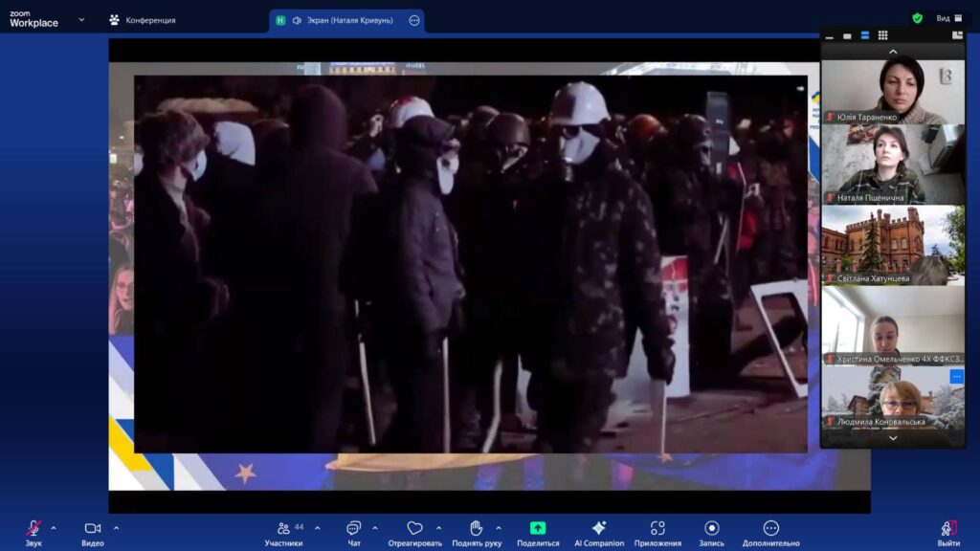Open the Чат chat panel
The width and height of the screenshot is (980, 551).
354,528
